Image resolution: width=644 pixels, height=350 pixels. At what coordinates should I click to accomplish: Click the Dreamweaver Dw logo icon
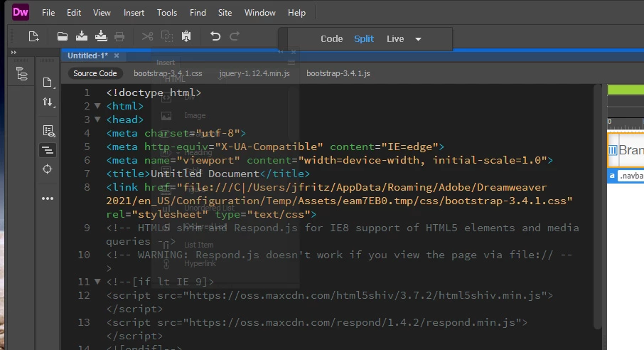click(20, 12)
